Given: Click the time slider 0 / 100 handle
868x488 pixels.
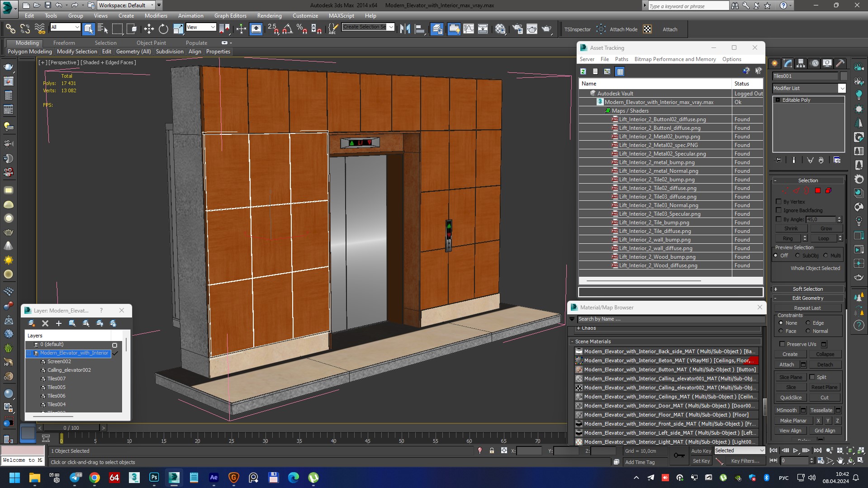Looking at the screenshot, I should click(x=71, y=428).
